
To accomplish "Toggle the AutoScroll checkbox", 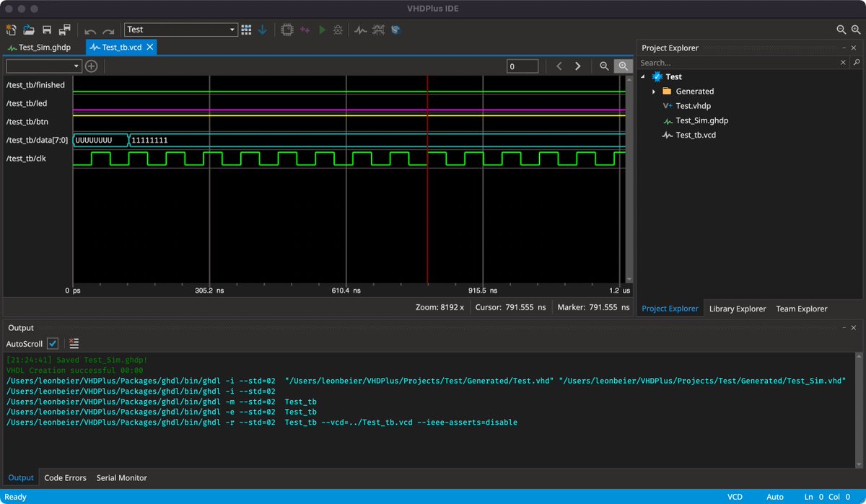I will (x=53, y=344).
